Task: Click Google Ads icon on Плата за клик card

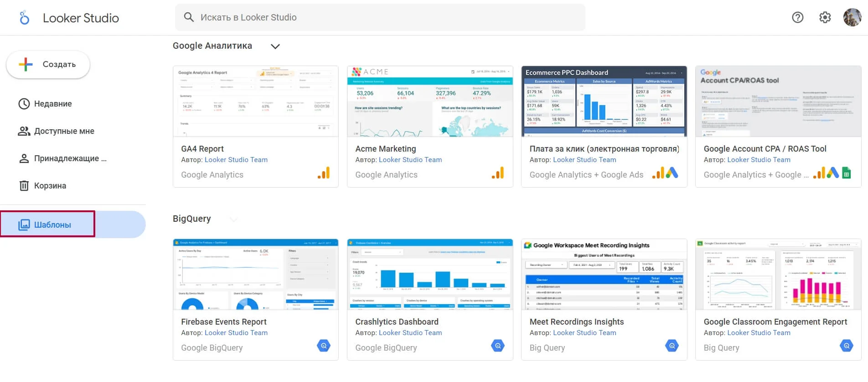Action: pos(672,173)
